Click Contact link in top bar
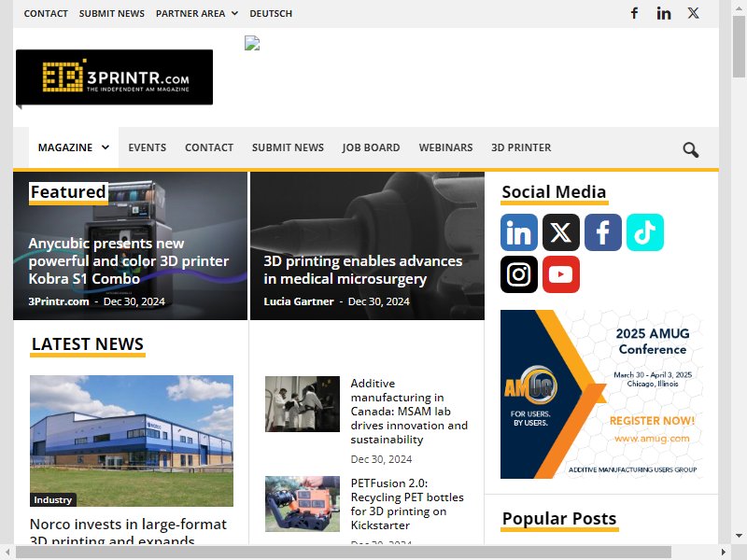This screenshot has height=560, width=747. (46, 13)
